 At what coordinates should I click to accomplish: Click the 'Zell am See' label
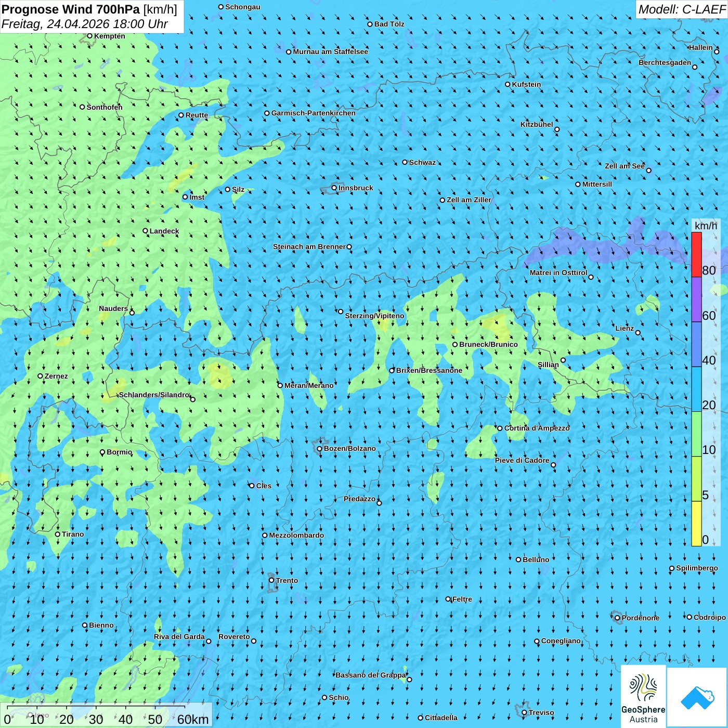click(x=625, y=166)
